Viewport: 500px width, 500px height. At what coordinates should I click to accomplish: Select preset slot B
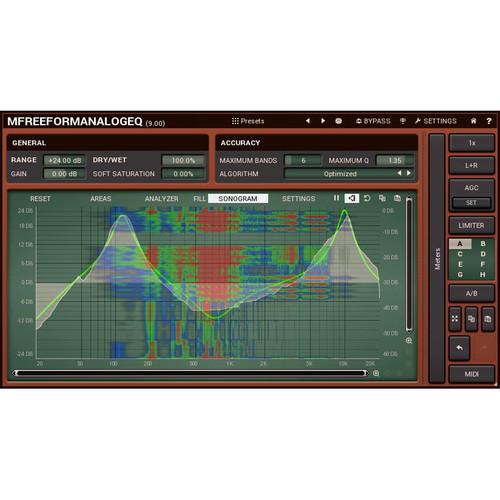pyautogui.click(x=483, y=244)
